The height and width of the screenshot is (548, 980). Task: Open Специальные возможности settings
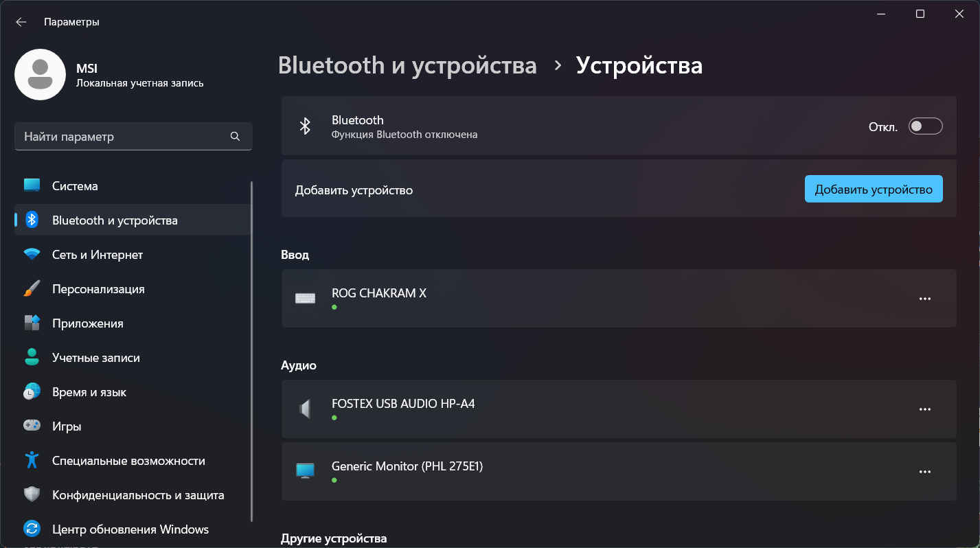point(133,461)
